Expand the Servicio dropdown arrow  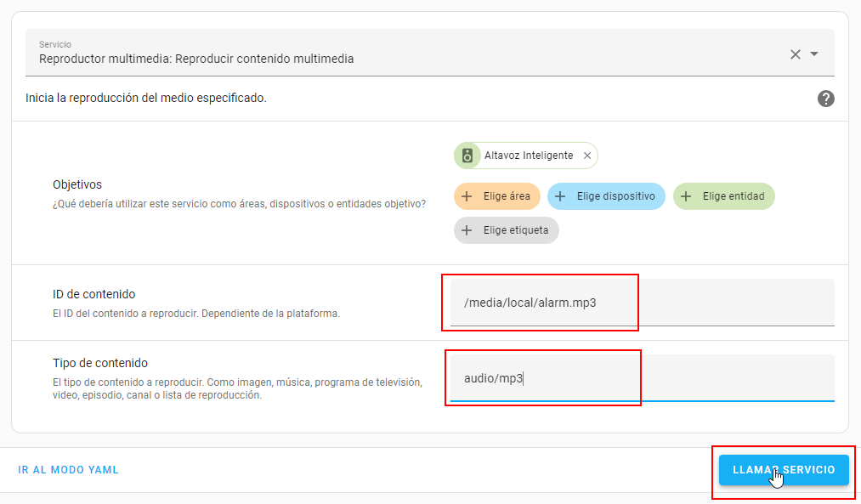tap(814, 54)
